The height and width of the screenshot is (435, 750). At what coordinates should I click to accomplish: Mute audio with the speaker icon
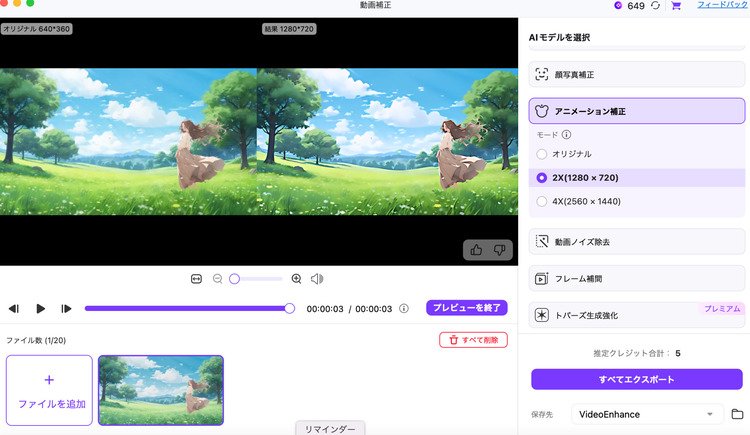point(317,279)
